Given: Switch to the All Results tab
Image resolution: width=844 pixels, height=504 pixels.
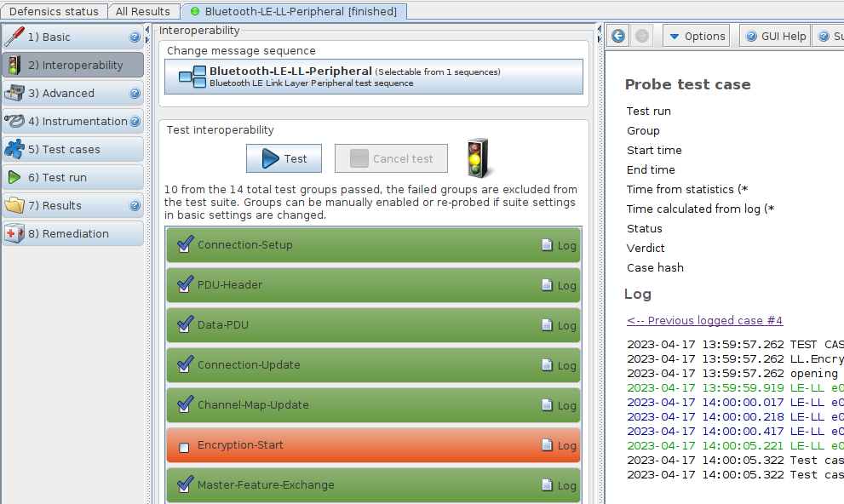Looking at the screenshot, I should (x=143, y=11).
